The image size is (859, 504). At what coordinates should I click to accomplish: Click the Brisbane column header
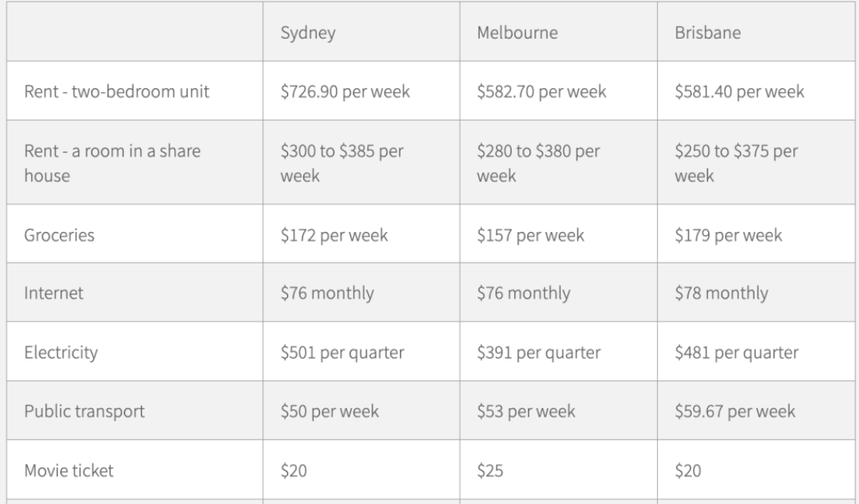point(708,32)
